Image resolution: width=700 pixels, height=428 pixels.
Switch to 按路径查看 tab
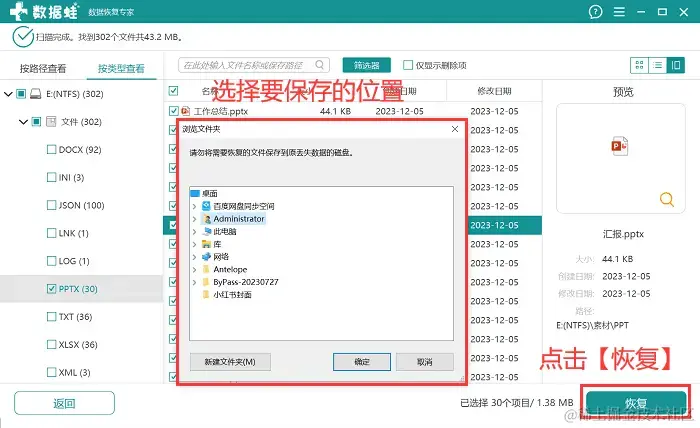(x=43, y=68)
